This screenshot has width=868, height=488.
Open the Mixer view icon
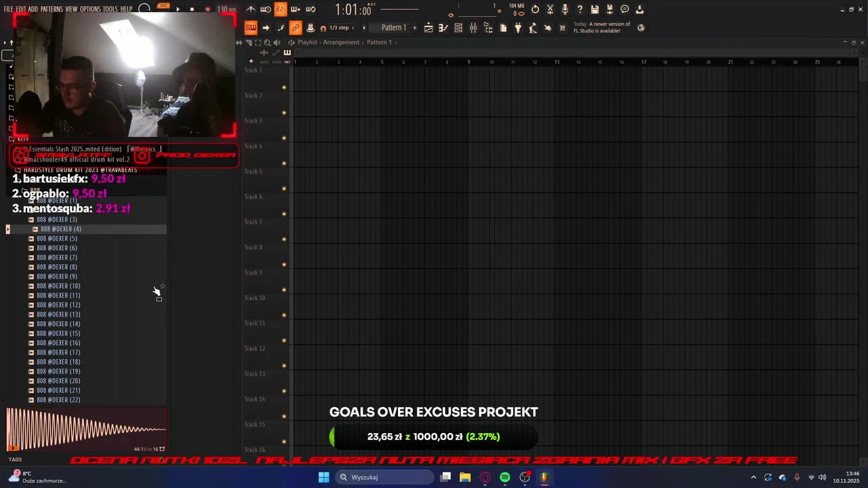473,28
